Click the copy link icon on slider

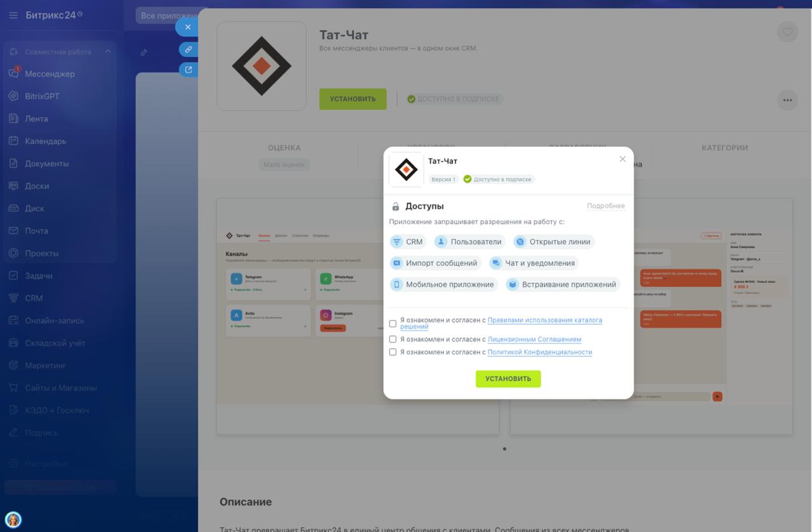(188, 49)
